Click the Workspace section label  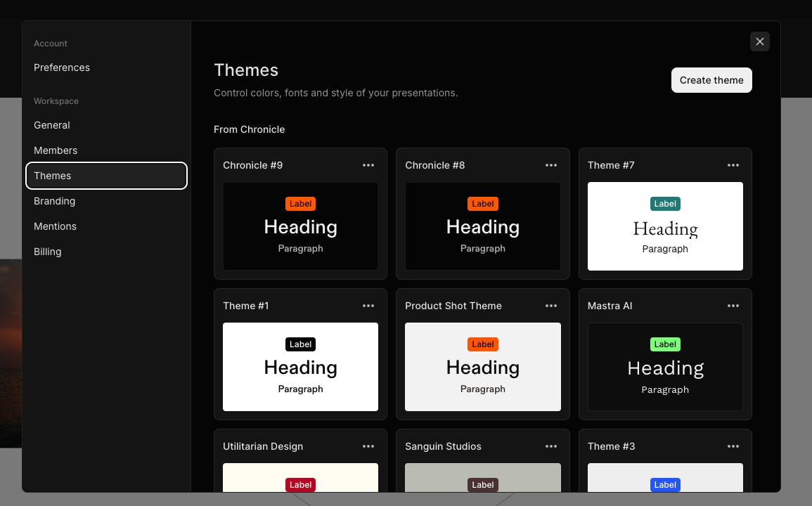[56, 101]
